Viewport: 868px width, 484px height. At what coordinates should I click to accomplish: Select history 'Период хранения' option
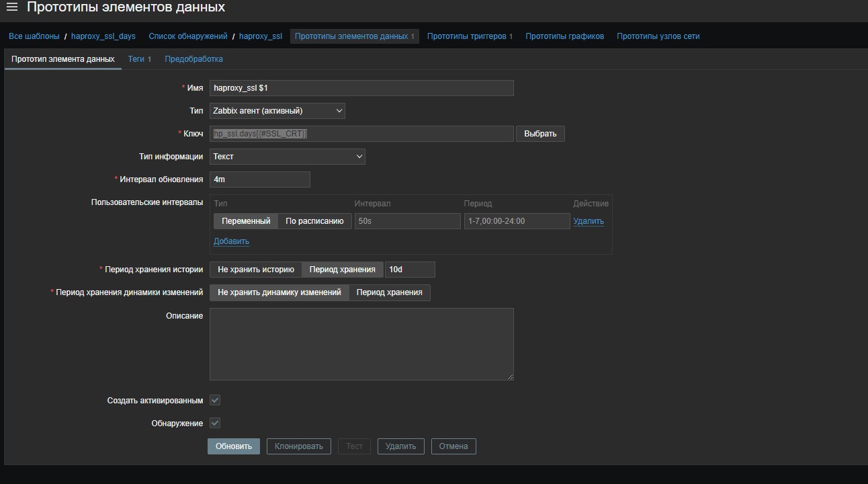point(343,270)
